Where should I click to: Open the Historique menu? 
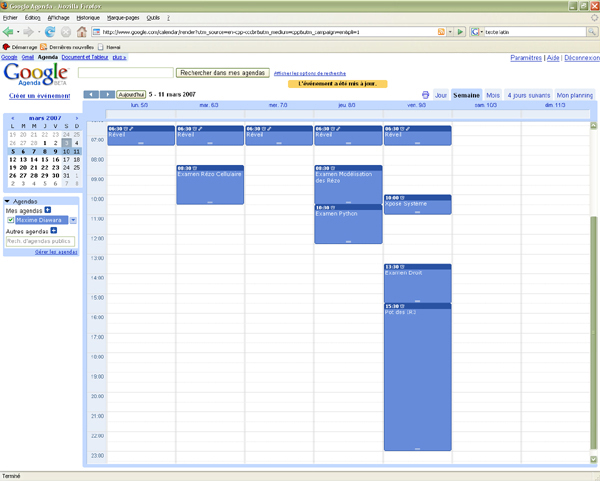coord(88,18)
